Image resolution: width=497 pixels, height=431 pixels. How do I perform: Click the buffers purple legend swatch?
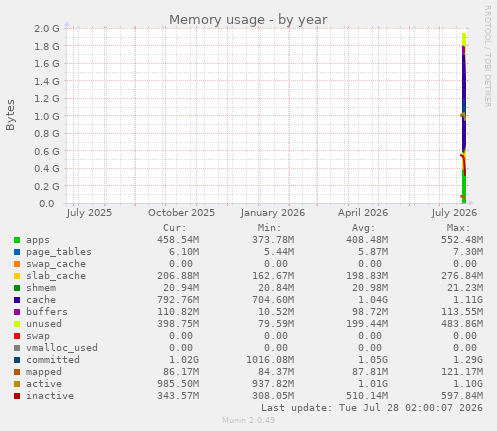click(x=17, y=312)
